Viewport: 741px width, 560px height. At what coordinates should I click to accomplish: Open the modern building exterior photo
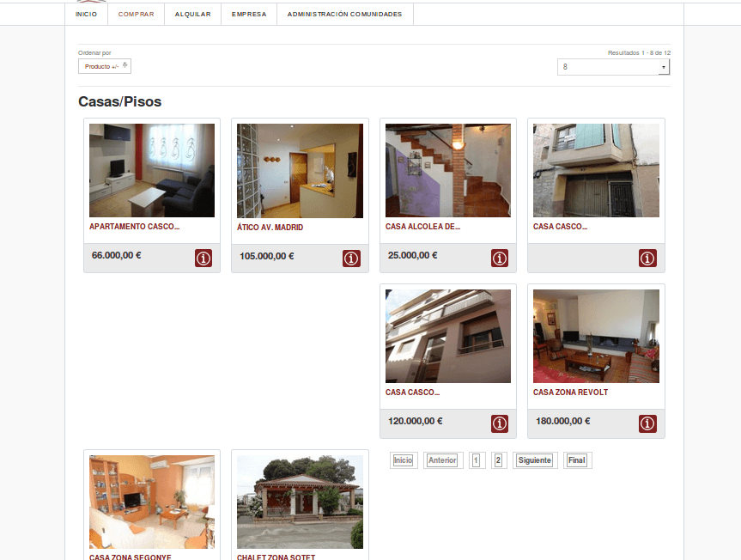click(x=448, y=336)
